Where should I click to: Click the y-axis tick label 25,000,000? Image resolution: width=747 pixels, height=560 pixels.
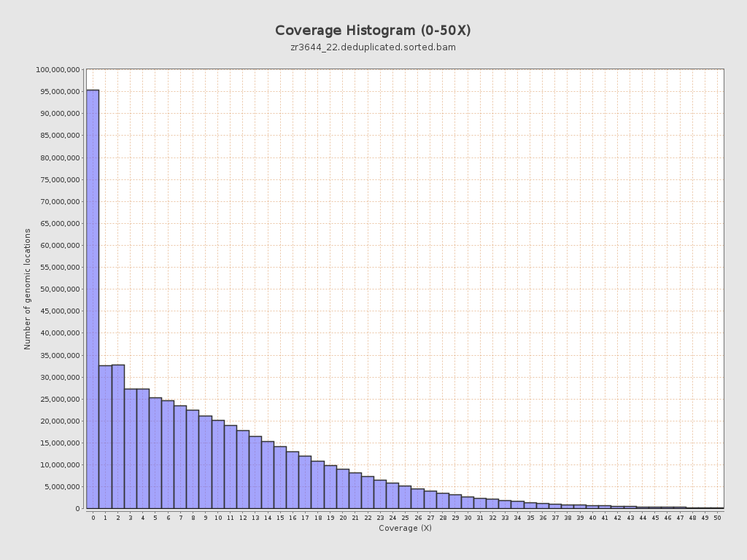(x=60, y=399)
